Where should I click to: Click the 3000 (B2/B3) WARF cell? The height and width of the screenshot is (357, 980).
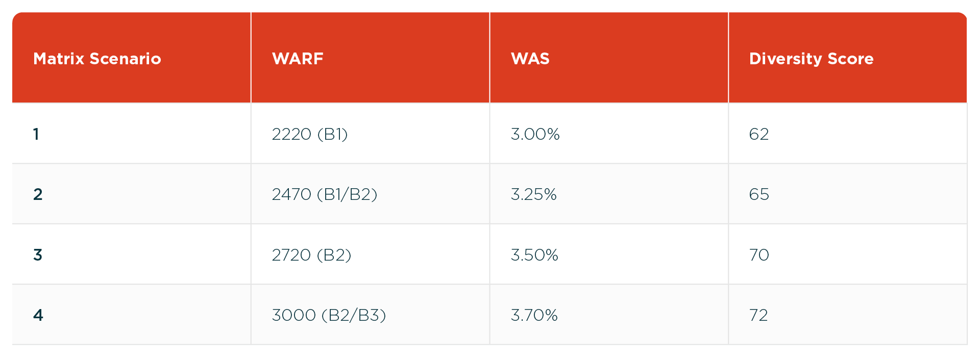coord(329,315)
